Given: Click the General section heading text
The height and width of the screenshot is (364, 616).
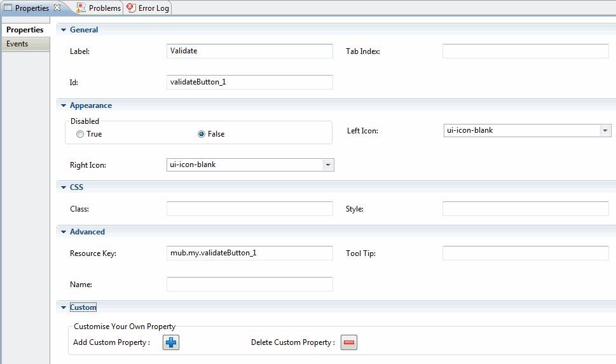Looking at the screenshot, I should [x=84, y=30].
